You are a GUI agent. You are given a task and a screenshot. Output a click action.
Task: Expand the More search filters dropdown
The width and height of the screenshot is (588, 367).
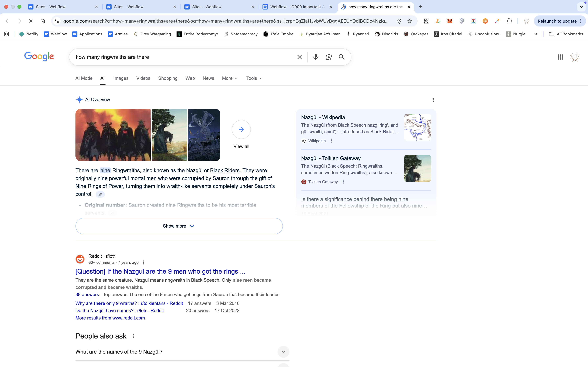[229, 78]
